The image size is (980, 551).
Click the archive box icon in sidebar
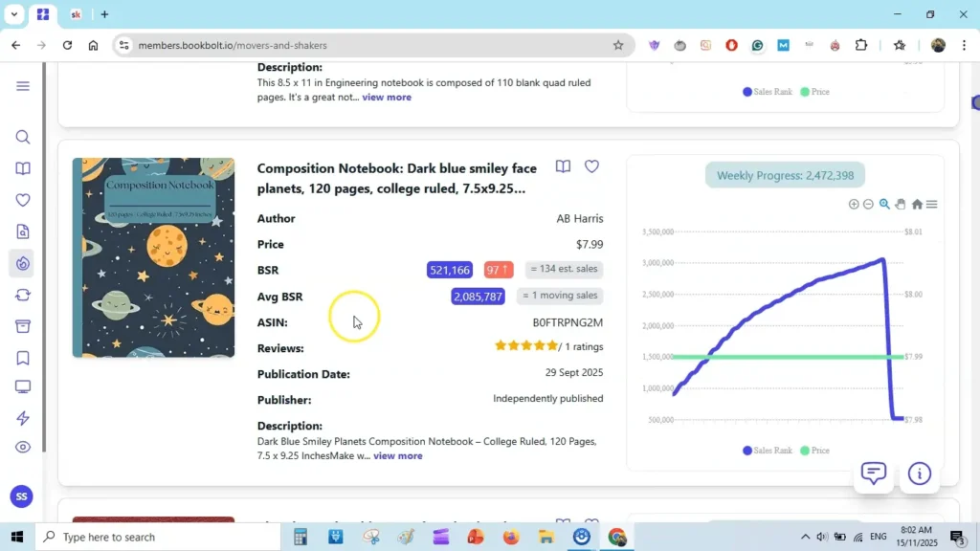(x=23, y=326)
